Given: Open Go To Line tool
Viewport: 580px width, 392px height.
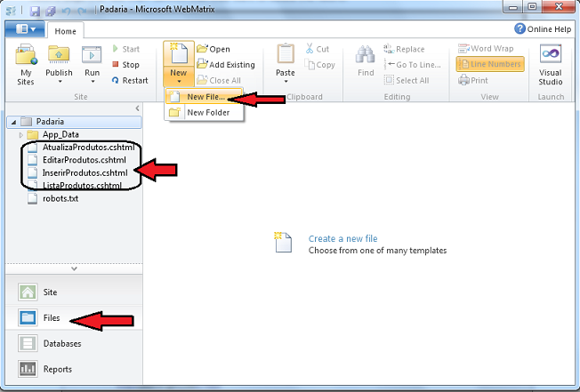Looking at the screenshot, I should (413, 65).
